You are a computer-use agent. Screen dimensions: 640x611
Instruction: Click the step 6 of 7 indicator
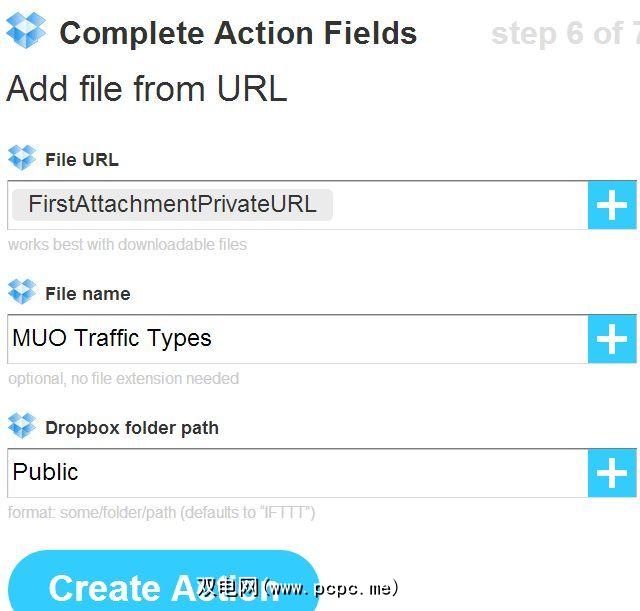(564, 33)
